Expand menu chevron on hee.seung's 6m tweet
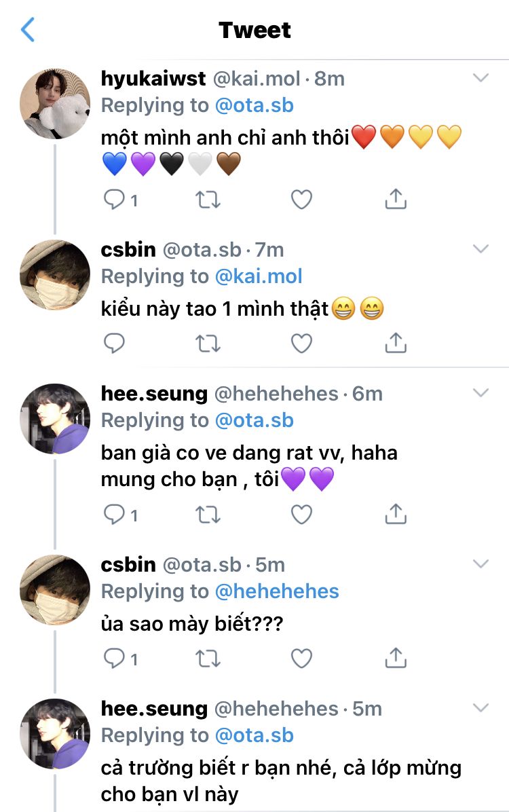This screenshot has width=509, height=812. 480,393
